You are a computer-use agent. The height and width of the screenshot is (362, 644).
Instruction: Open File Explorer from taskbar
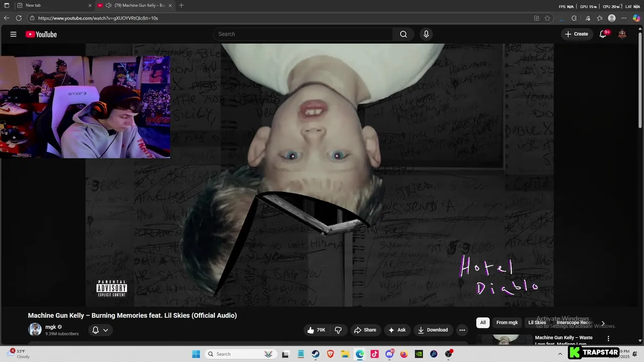pyautogui.click(x=345, y=354)
